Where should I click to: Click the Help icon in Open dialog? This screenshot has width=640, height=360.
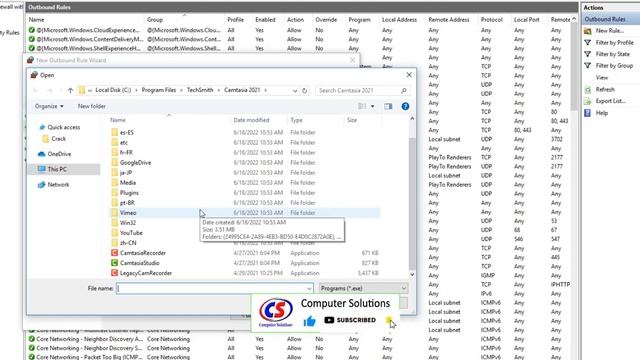point(405,106)
